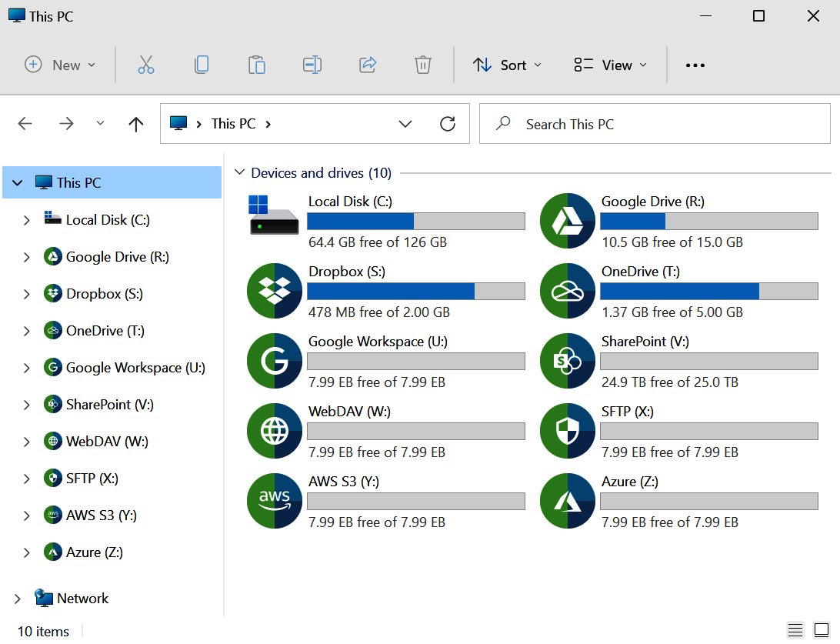The image size is (840, 644).
Task: Click chevron after This PC in address bar
Action: click(x=268, y=125)
